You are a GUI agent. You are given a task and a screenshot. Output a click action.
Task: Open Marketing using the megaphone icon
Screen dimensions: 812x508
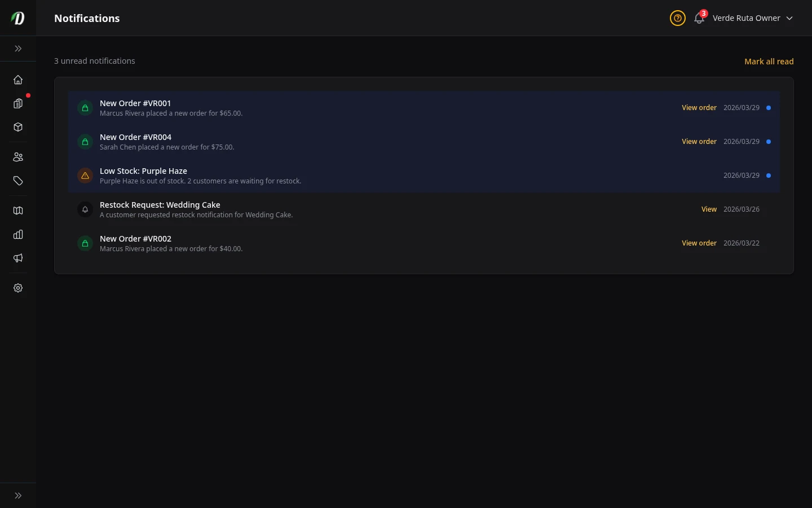click(x=18, y=258)
